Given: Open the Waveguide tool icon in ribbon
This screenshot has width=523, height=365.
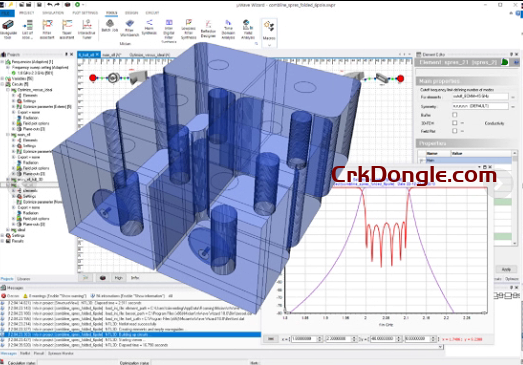Looking at the screenshot, I should pos(8,29).
